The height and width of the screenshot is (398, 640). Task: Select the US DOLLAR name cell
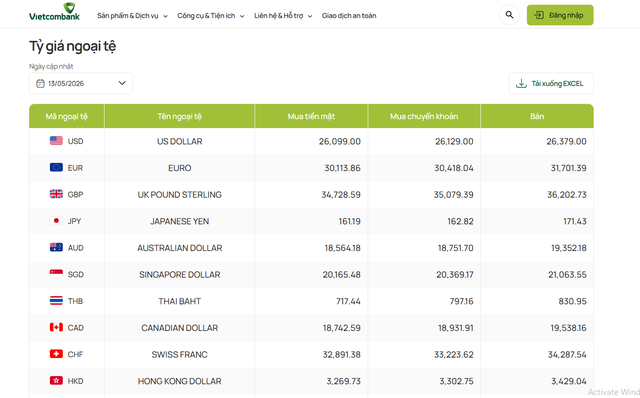(180, 141)
